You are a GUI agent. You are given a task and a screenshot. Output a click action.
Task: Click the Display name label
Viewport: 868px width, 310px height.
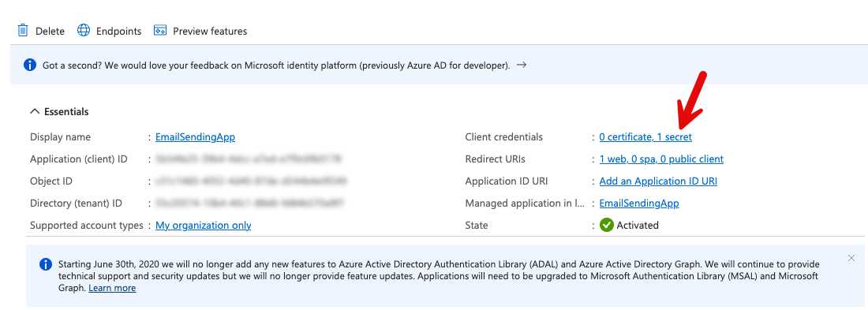[60, 137]
